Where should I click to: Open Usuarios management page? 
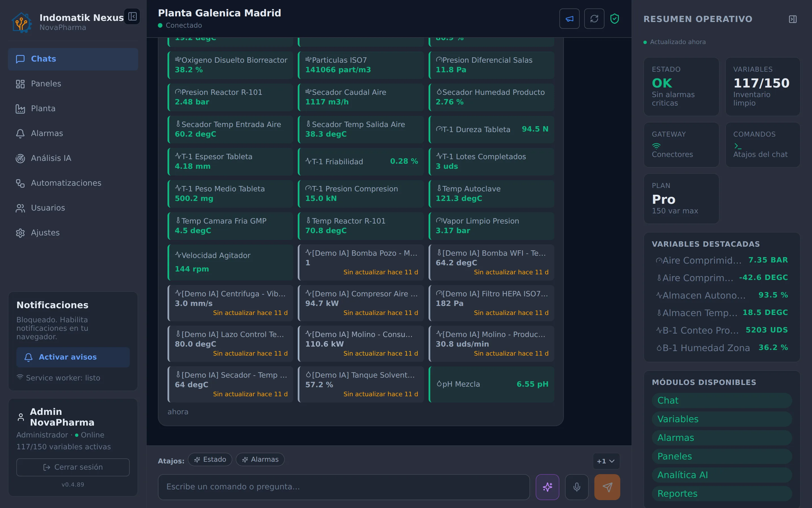(73, 208)
